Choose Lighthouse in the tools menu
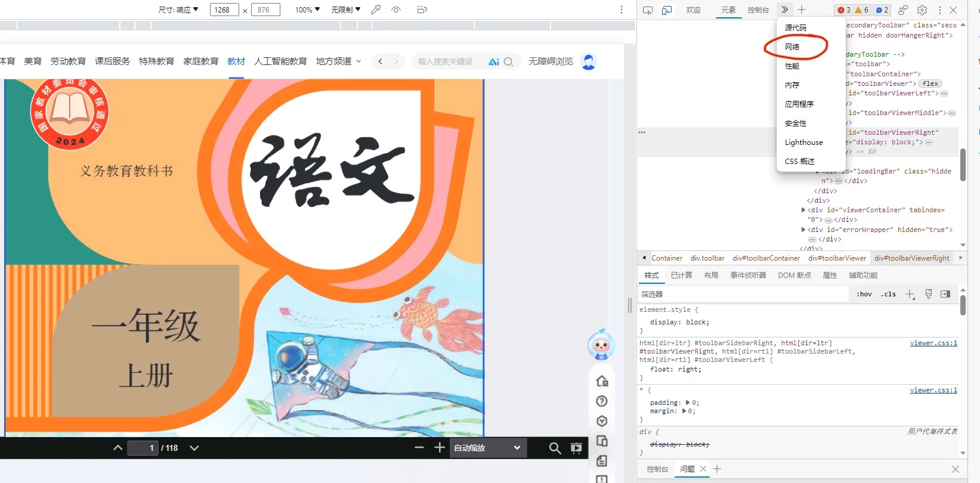 (803, 142)
